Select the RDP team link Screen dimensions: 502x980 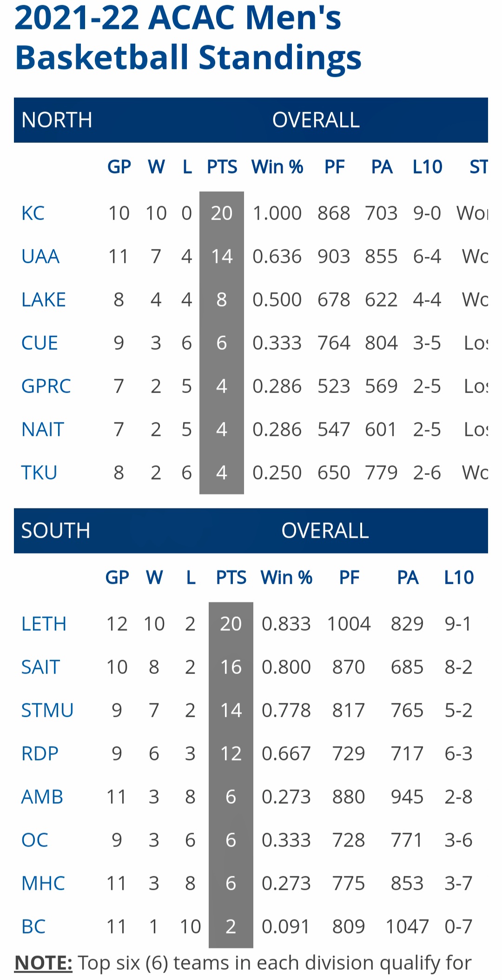point(40,754)
